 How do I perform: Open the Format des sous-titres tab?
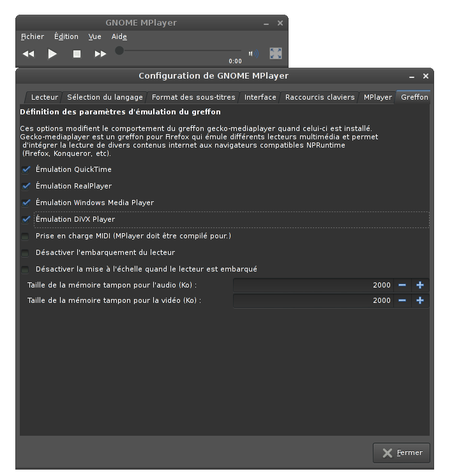point(193,97)
